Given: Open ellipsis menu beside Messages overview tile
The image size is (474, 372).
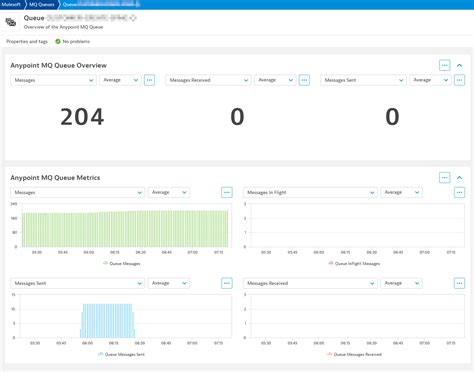Looking at the screenshot, I should (x=149, y=80).
